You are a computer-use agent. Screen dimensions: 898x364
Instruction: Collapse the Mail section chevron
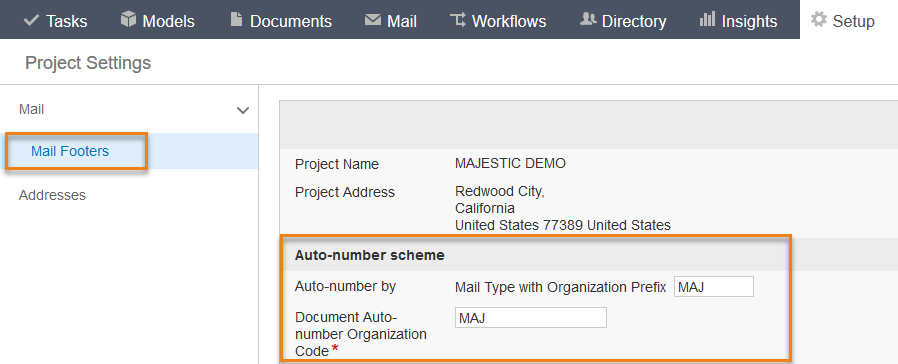pos(243,110)
